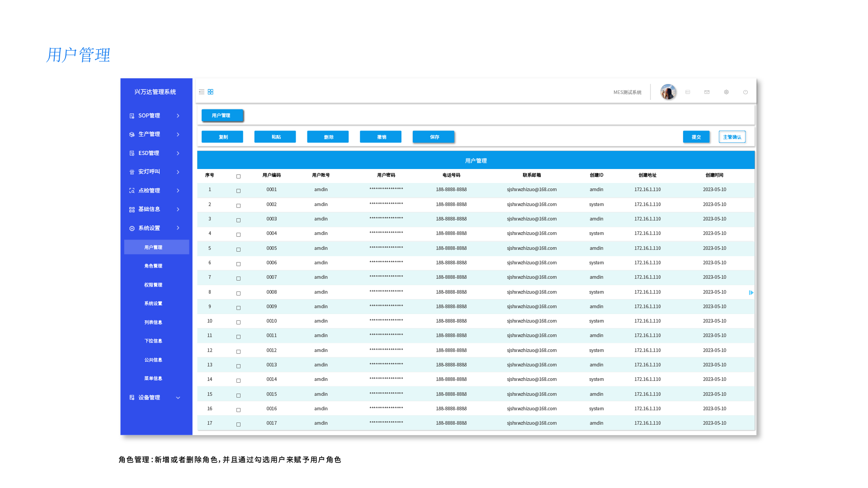Click the power logout icon
The height and width of the screenshot is (488, 868).
point(745,92)
